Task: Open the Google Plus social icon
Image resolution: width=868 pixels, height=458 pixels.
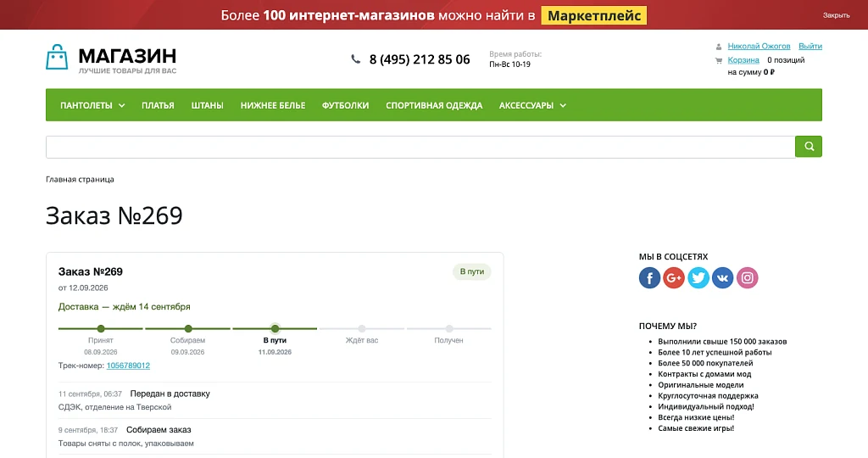Action: (674, 278)
